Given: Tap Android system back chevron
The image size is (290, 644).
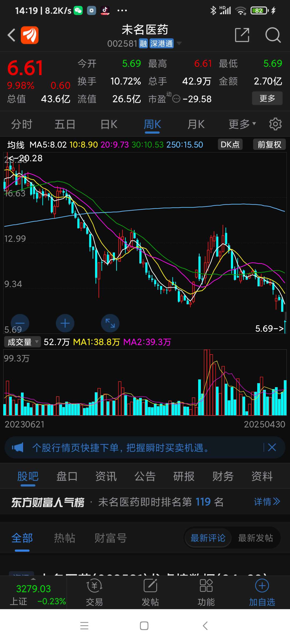Looking at the screenshot, I should (x=205, y=626).
